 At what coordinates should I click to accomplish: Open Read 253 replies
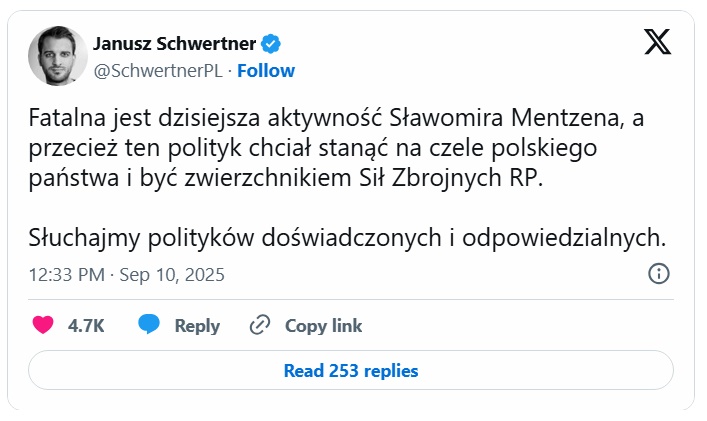[350, 370]
